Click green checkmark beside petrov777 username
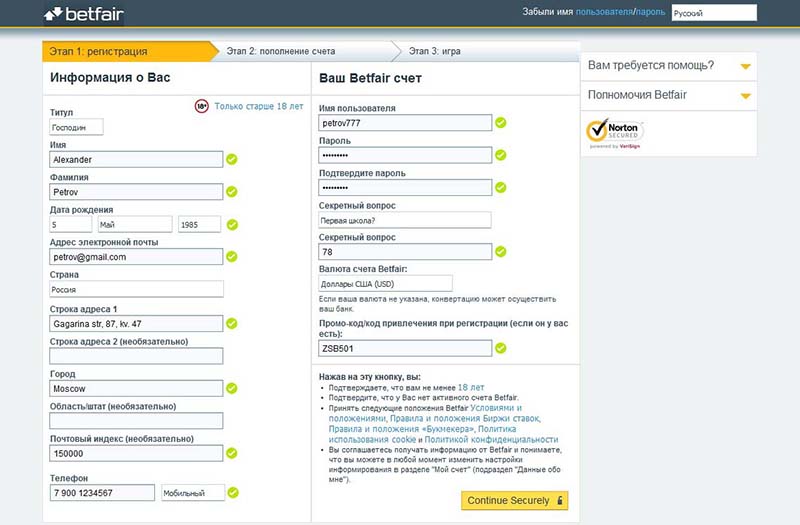This screenshot has height=525, width=800. [x=501, y=122]
